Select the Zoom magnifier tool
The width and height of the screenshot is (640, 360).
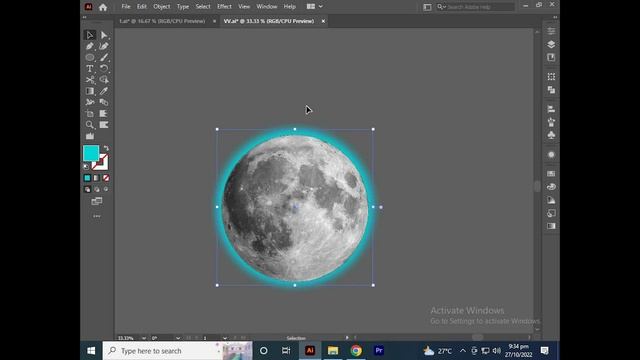click(90, 125)
